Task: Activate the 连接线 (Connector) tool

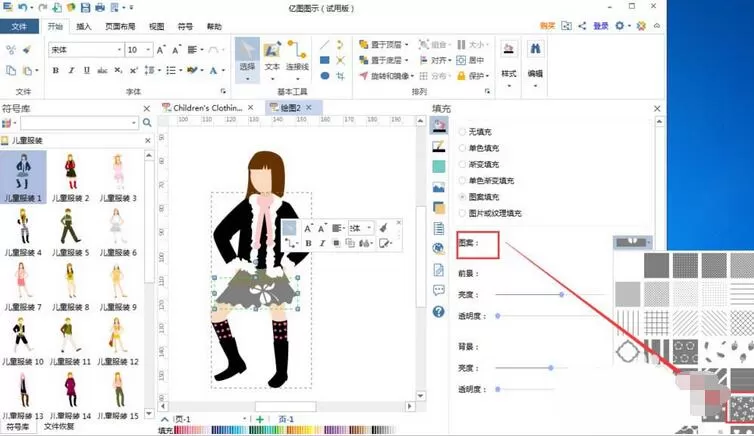Action: click(297, 57)
